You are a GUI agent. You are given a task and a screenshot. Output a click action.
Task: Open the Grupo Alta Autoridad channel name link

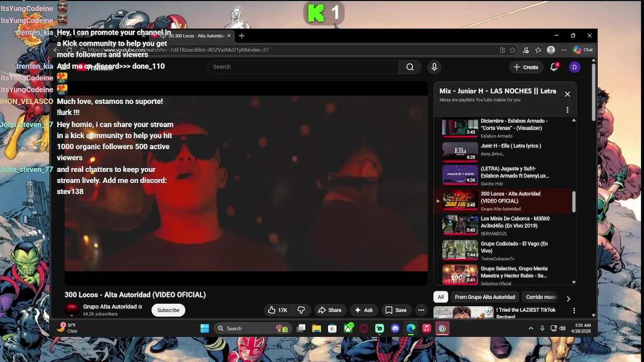[110, 307]
